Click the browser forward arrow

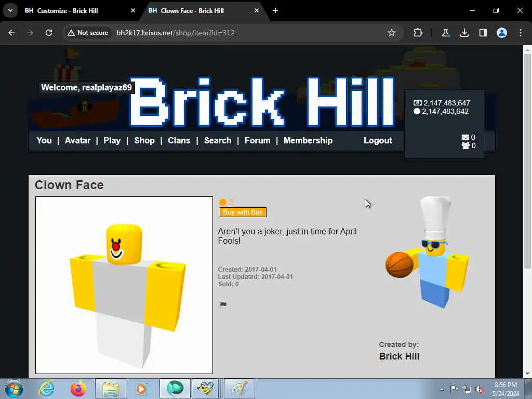(30, 33)
